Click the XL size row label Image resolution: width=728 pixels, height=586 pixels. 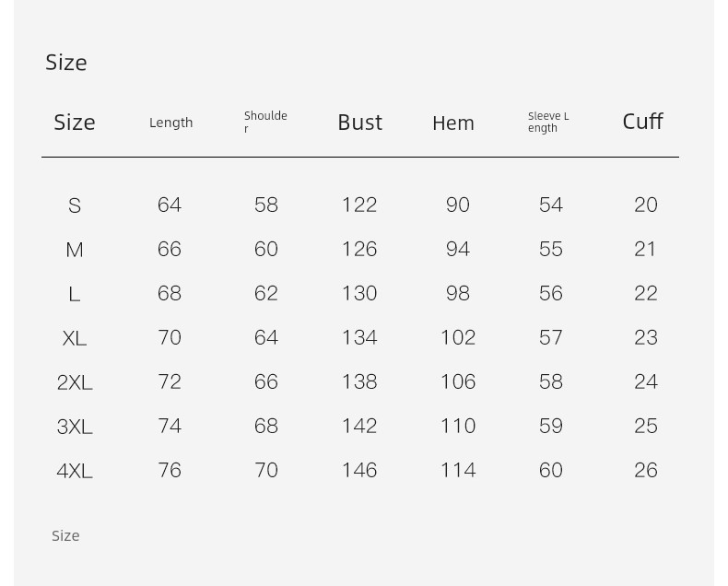pos(75,338)
